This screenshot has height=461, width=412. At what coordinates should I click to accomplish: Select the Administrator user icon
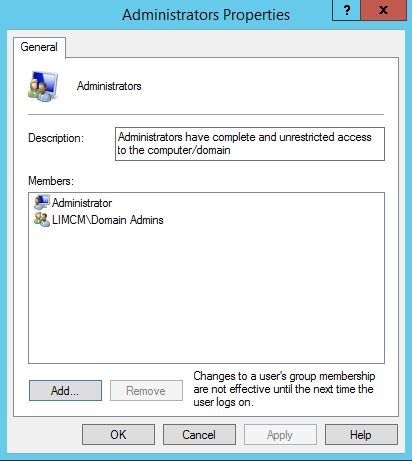click(x=42, y=202)
